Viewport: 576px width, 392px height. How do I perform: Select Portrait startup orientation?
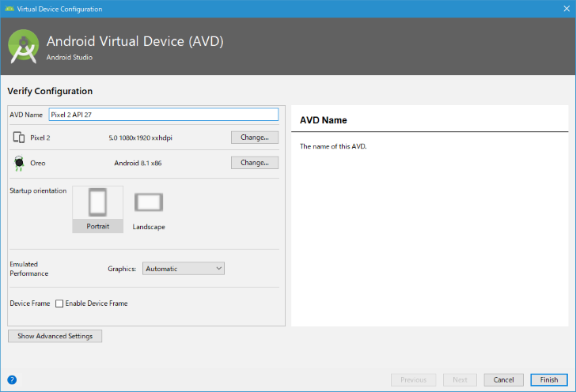pos(98,209)
